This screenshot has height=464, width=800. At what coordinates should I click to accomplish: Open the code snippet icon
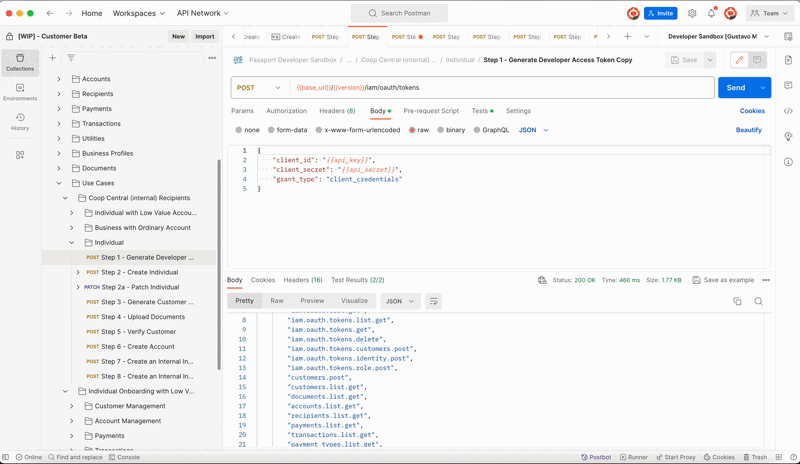click(788, 111)
